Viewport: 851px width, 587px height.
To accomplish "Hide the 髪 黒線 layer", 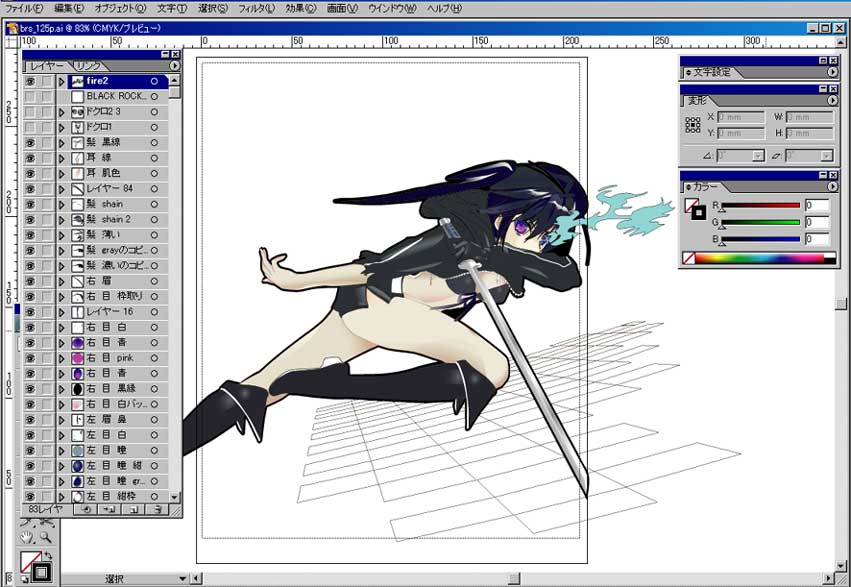I will [30, 143].
